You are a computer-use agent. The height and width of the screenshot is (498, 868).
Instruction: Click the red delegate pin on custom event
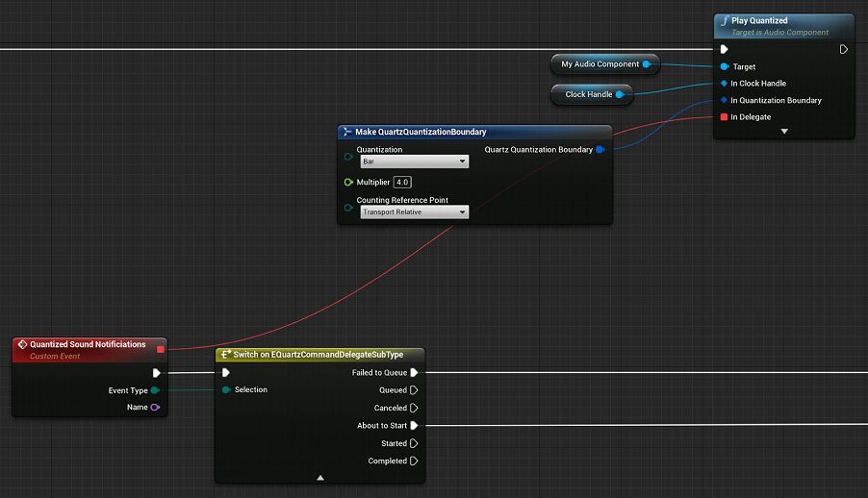tap(160, 349)
